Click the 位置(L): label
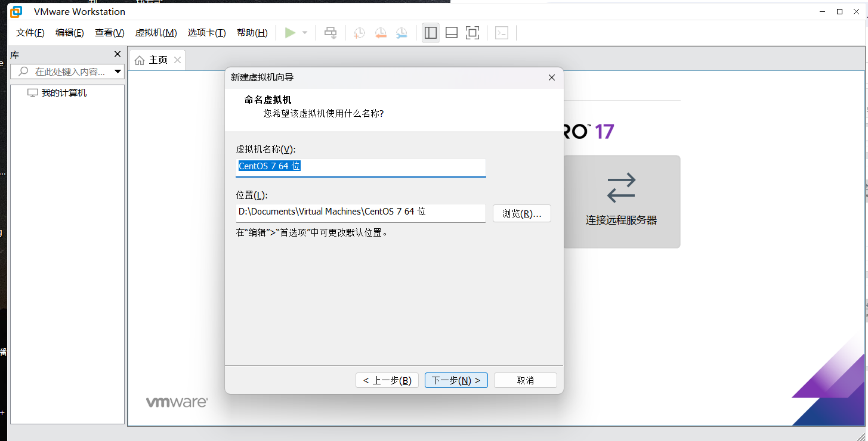Image resolution: width=868 pixels, height=441 pixels. 252,195
